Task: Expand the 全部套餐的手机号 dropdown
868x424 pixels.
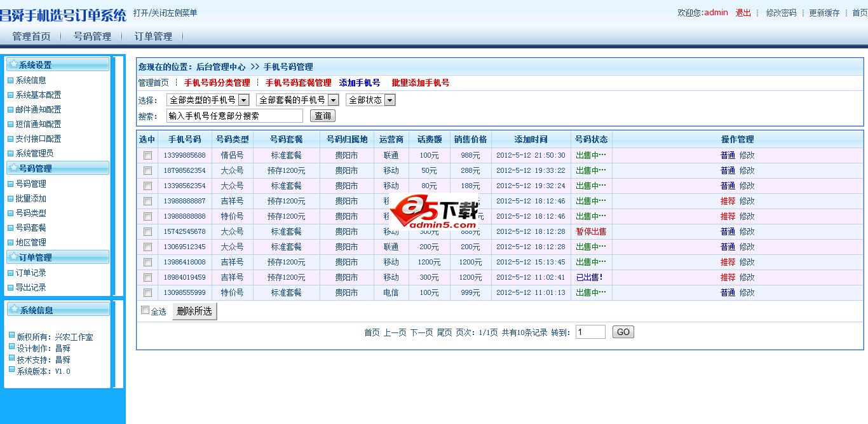Action: click(x=333, y=100)
